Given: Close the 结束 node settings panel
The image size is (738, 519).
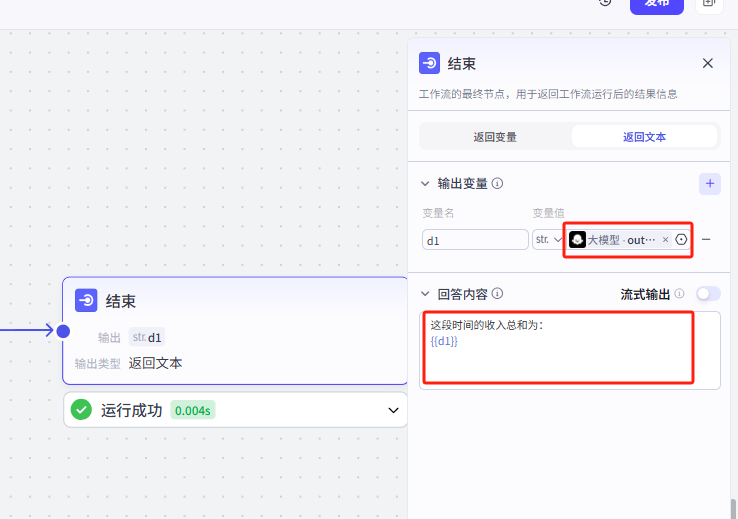Looking at the screenshot, I should click(708, 63).
